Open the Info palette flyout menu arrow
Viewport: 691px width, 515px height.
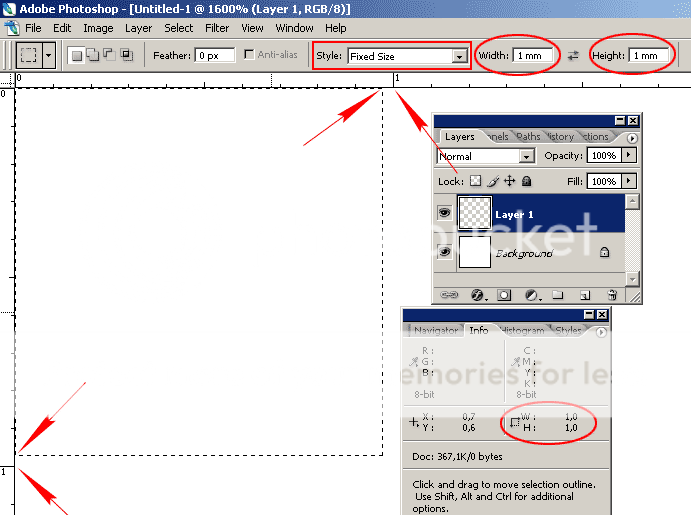tap(601, 332)
